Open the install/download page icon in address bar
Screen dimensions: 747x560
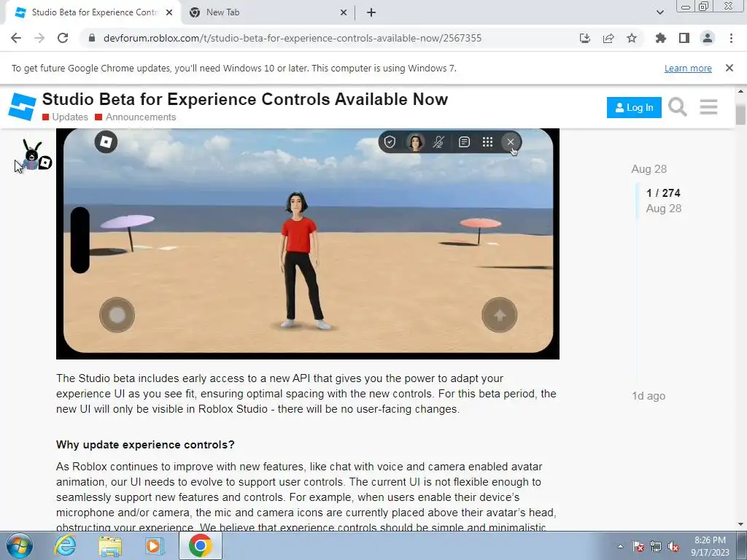coord(584,38)
